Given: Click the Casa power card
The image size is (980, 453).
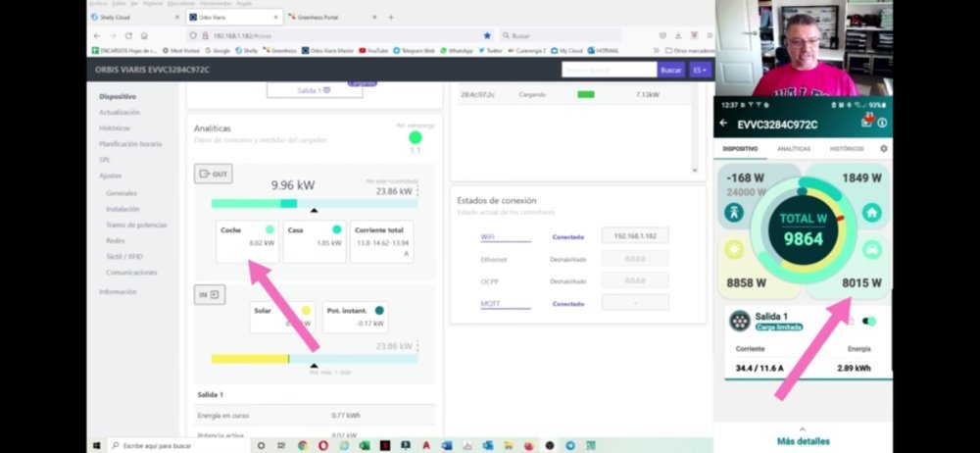Looking at the screenshot, I should point(315,241).
